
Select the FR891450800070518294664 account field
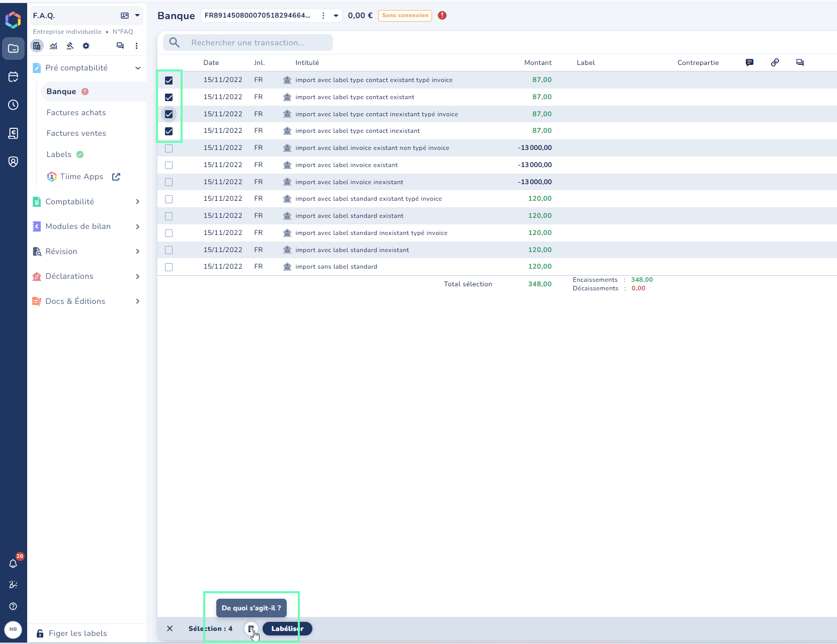271,16
